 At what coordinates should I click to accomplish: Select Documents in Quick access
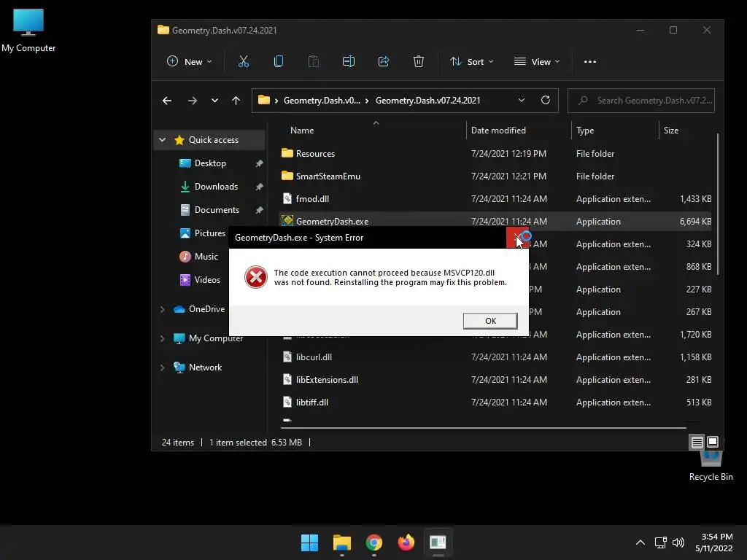click(217, 210)
